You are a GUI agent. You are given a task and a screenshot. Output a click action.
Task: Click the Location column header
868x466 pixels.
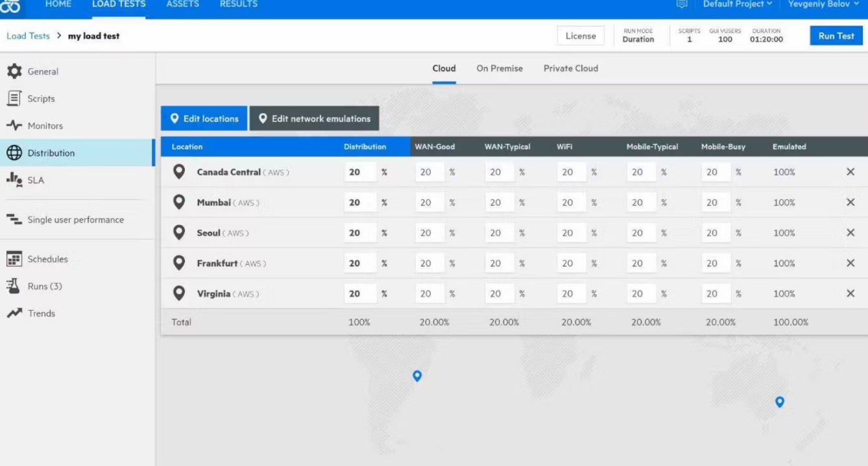click(x=187, y=147)
